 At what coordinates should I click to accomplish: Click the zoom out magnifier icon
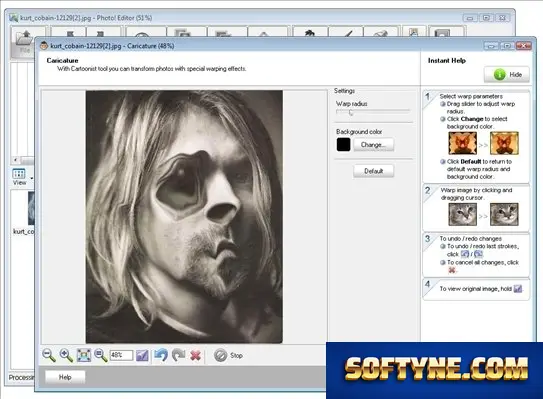(49, 355)
